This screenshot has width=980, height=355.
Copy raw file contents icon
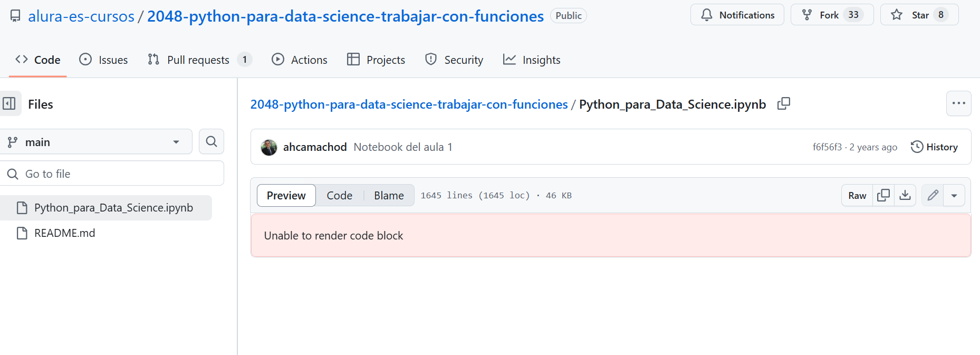[883, 195]
